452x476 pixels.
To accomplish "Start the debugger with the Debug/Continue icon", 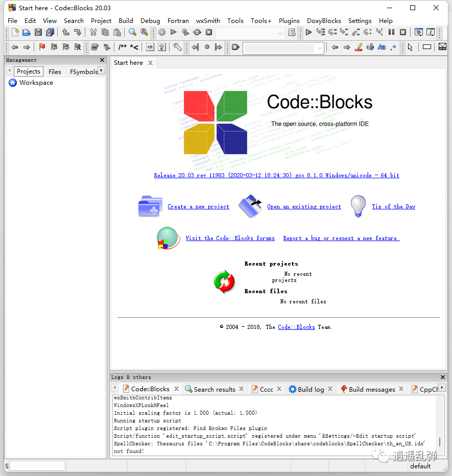I will [309, 32].
